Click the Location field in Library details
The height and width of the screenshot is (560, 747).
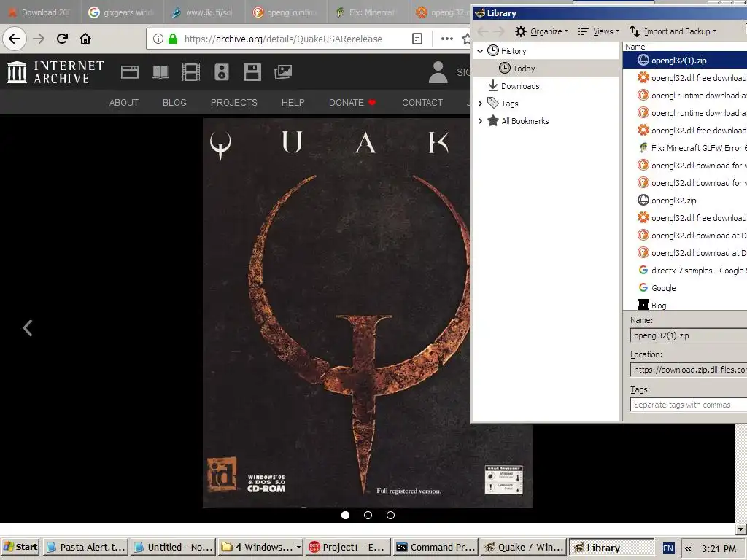689,370
